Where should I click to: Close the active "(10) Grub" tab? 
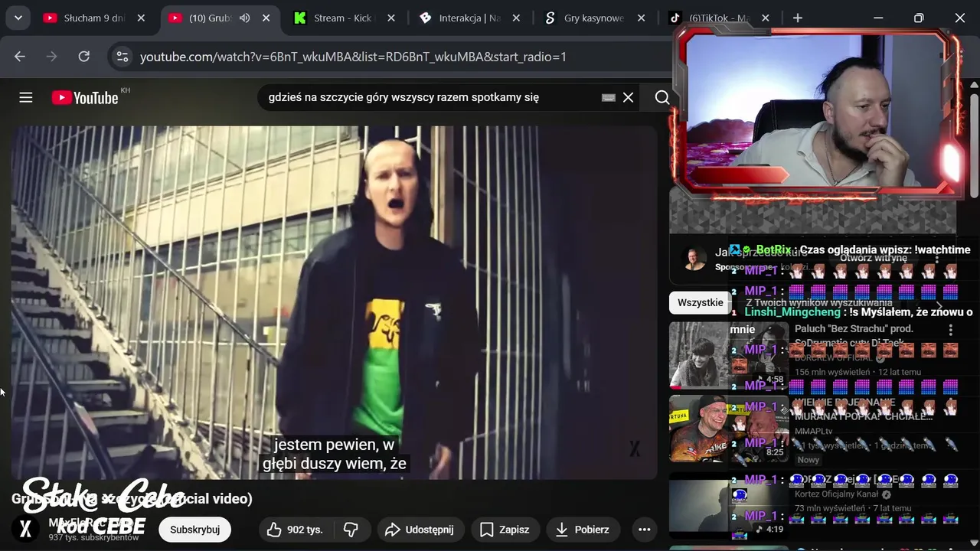(x=265, y=18)
